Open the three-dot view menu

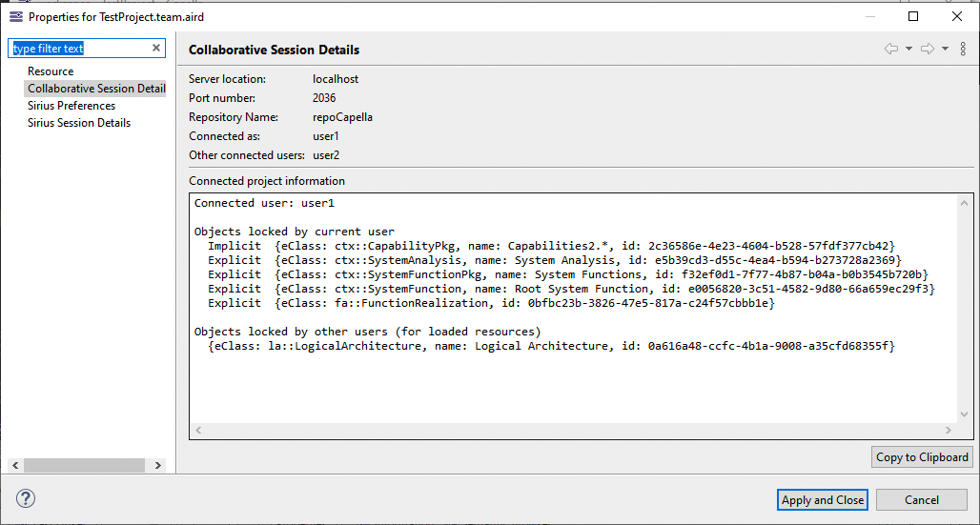pyautogui.click(x=963, y=49)
